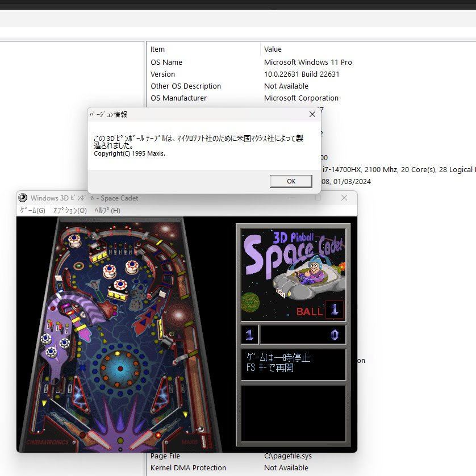Click the Windows 3D ピンボール window title
476x476 pixels.
tap(85, 198)
